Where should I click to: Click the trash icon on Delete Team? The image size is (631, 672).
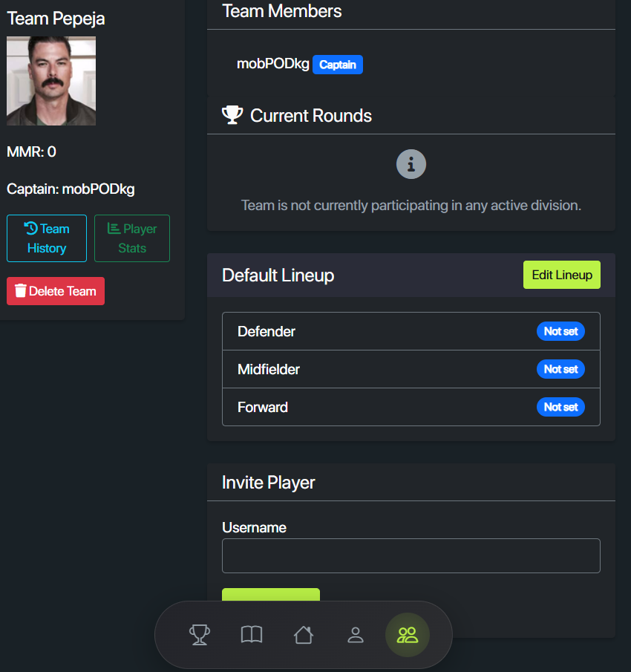coord(21,291)
